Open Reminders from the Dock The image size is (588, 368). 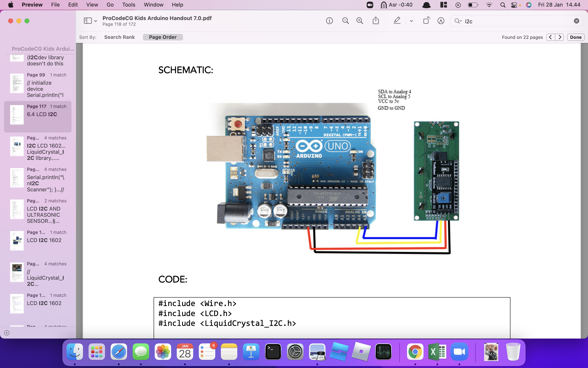(207, 352)
